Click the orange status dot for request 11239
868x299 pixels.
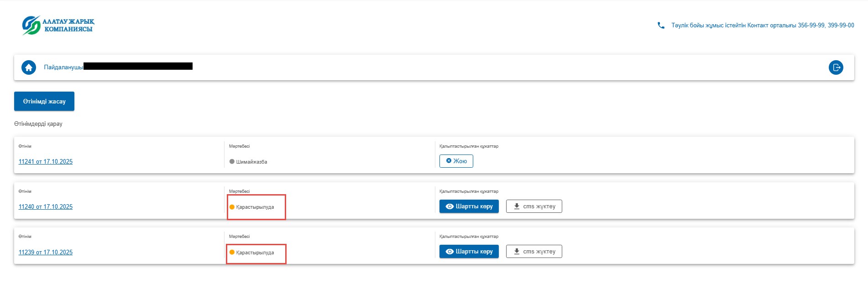pos(232,253)
